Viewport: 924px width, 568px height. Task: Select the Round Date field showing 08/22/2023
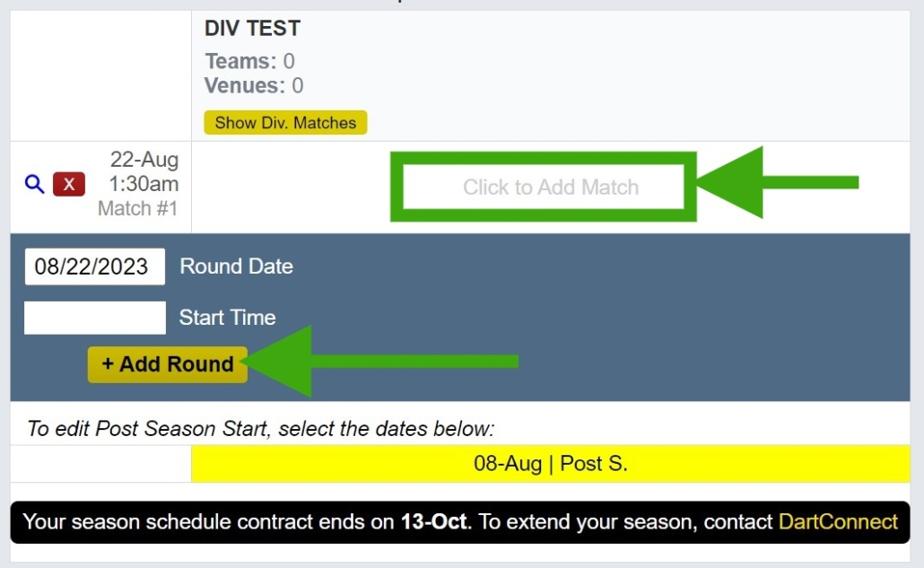(x=94, y=266)
